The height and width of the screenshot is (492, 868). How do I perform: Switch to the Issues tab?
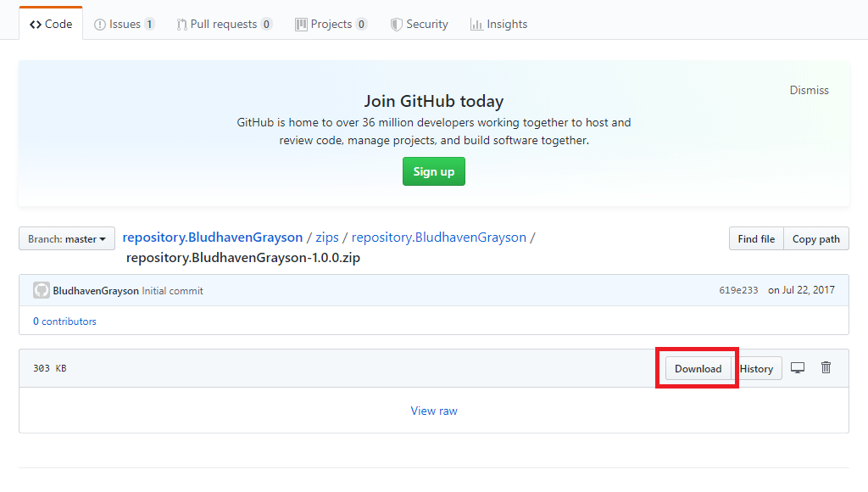click(x=125, y=25)
